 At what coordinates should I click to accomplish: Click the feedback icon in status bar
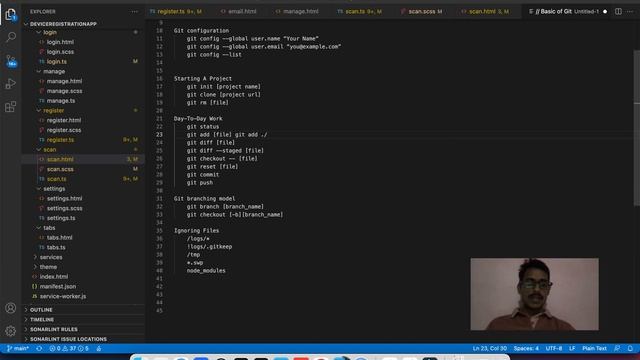coord(617,349)
